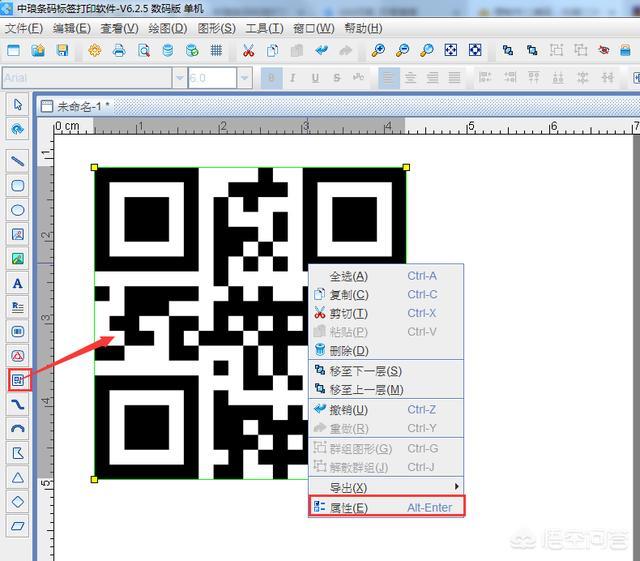
Task: Select the line drawing tool
Action: click(17, 161)
